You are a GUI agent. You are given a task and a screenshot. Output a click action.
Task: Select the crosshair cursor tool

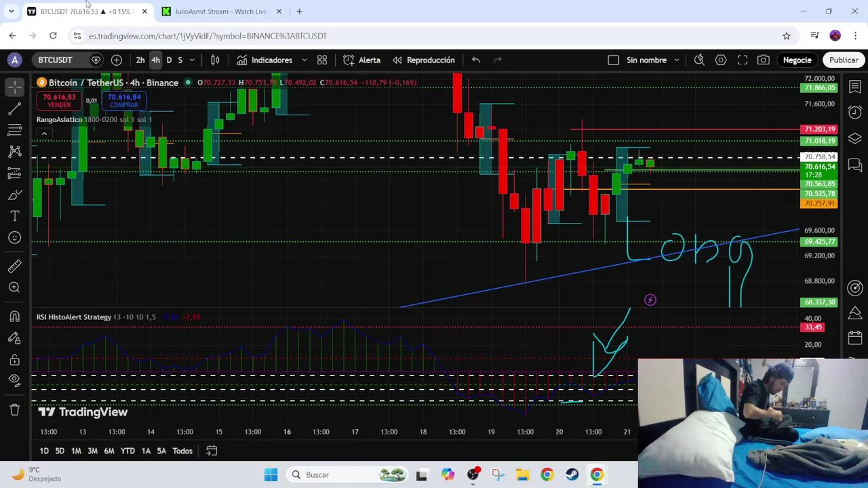tap(15, 87)
